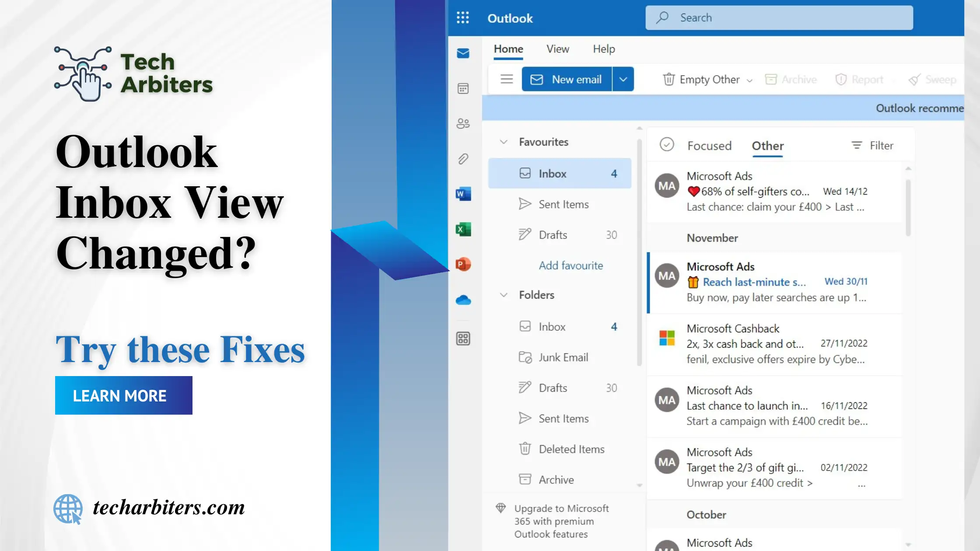Open the Empty Other dropdown menu
This screenshot has height=551, width=980.
point(749,80)
